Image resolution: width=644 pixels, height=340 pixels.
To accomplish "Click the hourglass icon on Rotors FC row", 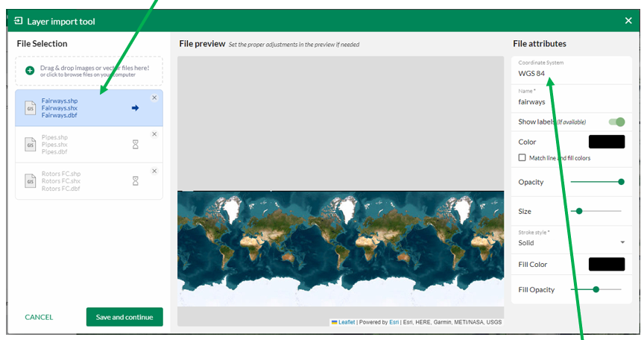I will (136, 181).
